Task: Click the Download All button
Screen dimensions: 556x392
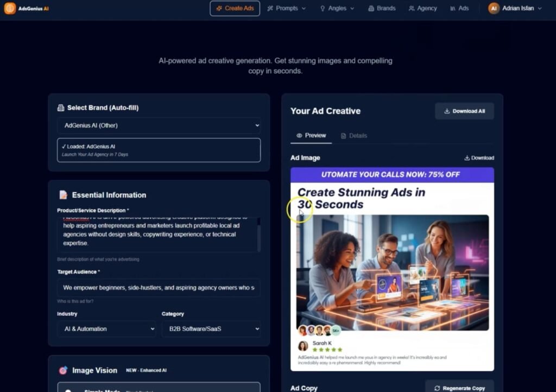Action: click(464, 111)
